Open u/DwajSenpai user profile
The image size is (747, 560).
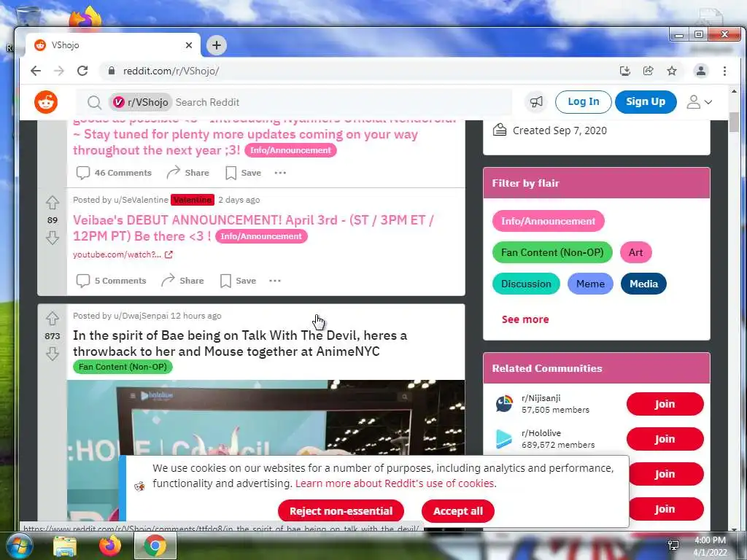(x=141, y=316)
